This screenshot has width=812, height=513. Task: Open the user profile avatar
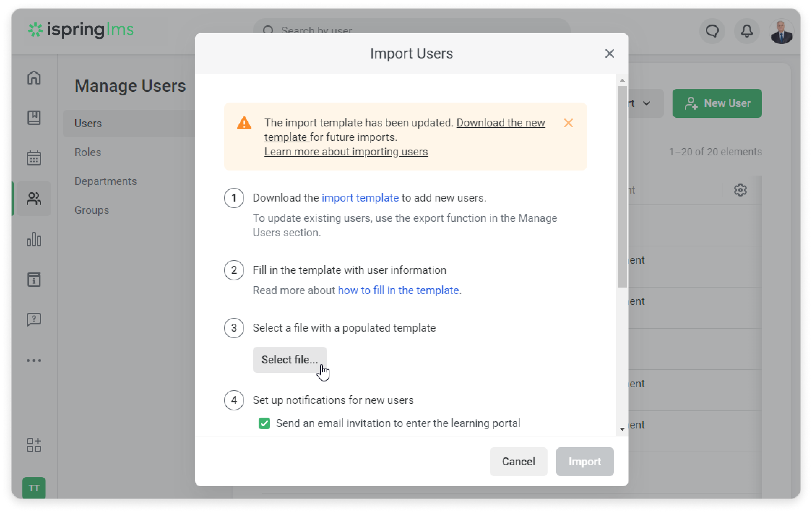pos(781,32)
